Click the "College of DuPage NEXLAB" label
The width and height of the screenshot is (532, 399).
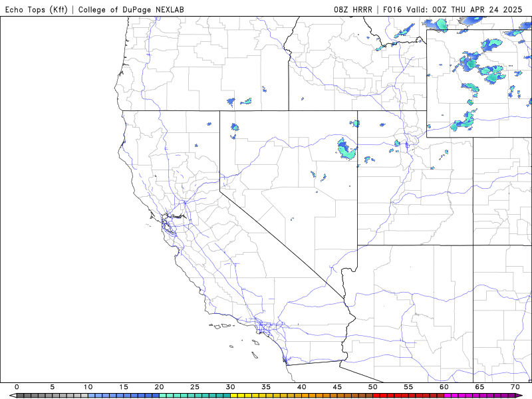131,9
